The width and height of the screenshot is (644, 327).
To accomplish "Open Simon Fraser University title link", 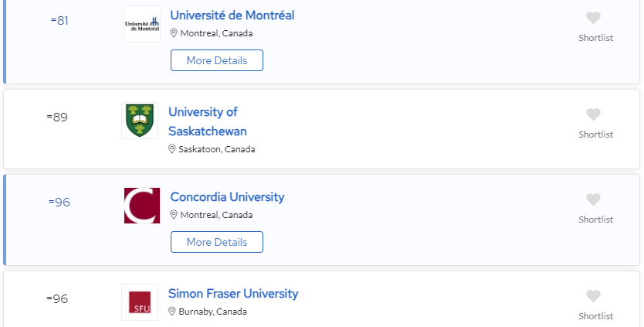I will coord(233,294).
